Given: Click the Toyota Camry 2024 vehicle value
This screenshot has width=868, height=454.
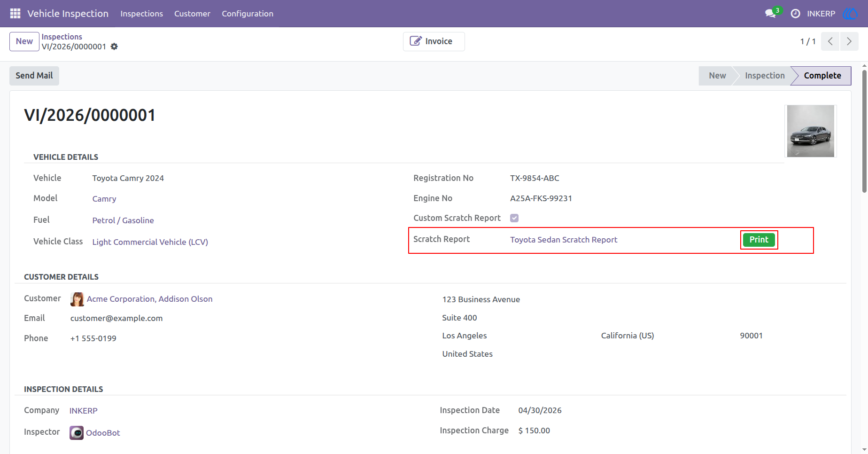Looking at the screenshot, I should coord(128,178).
